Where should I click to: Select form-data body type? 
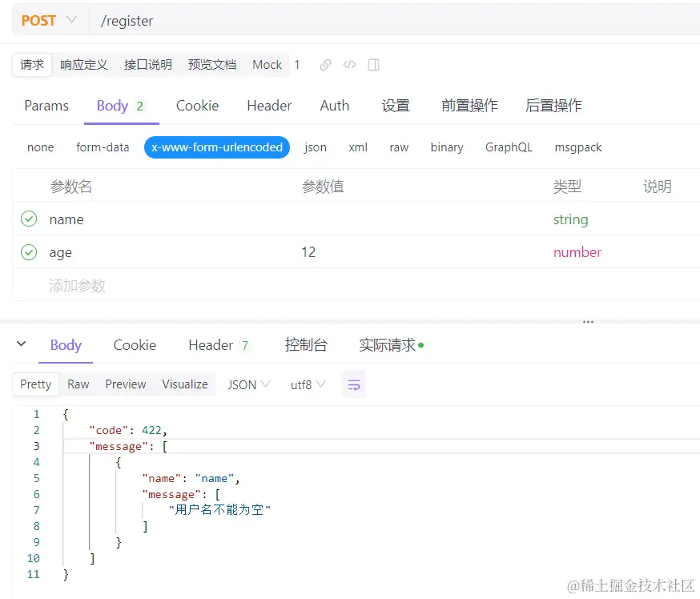point(103,147)
